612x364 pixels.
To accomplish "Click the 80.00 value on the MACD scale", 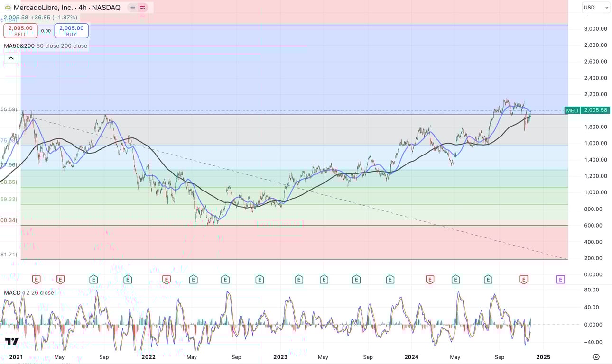I will 593,290.
